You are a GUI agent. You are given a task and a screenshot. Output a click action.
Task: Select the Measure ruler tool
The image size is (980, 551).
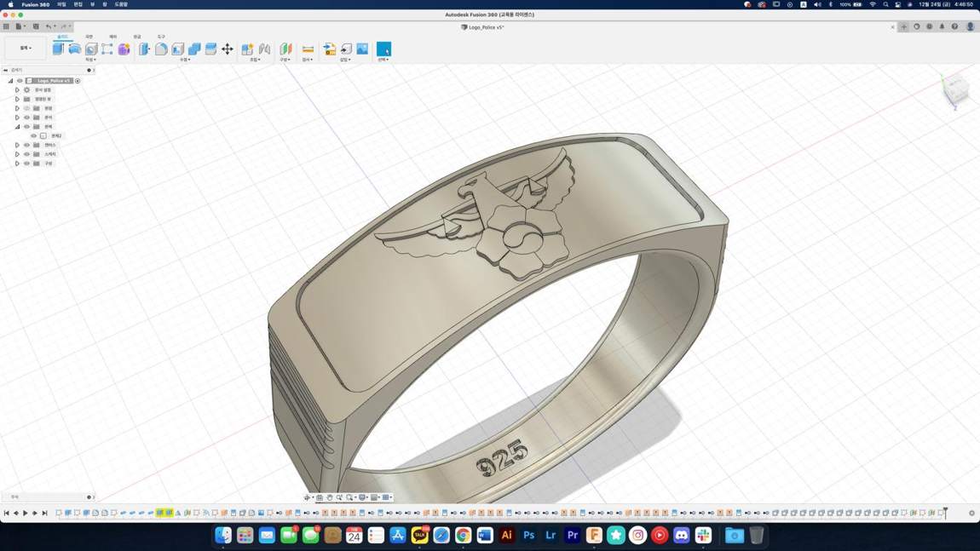pos(308,49)
